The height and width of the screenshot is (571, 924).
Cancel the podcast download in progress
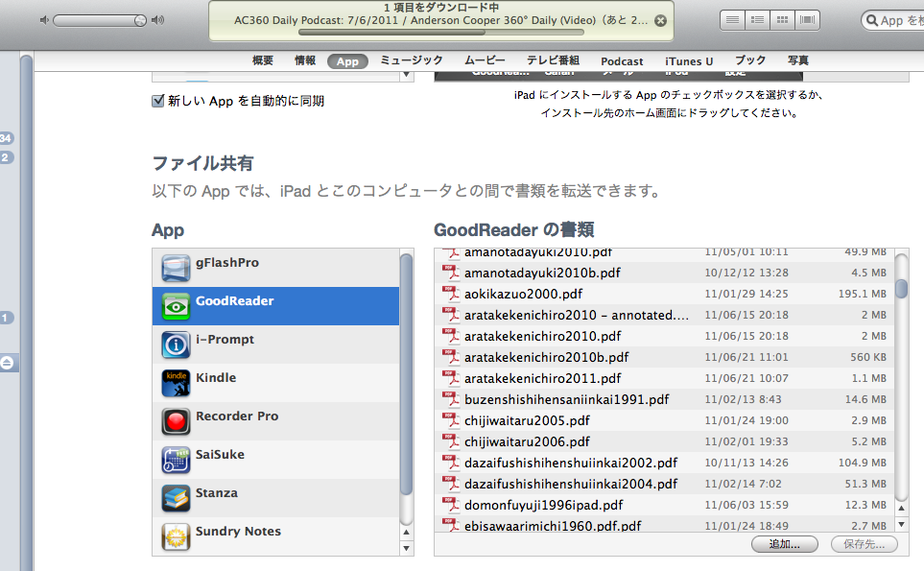(x=660, y=20)
